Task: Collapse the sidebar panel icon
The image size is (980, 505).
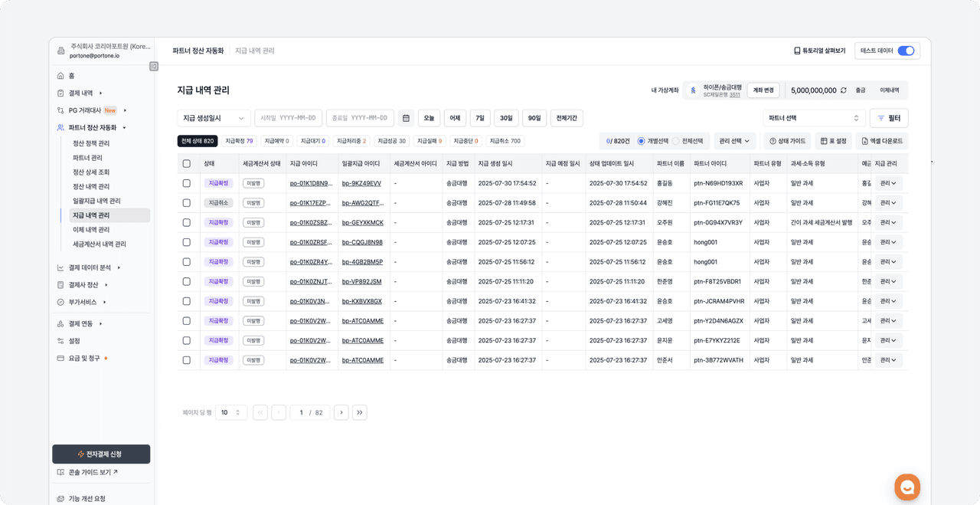Action: (x=154, y=67)
